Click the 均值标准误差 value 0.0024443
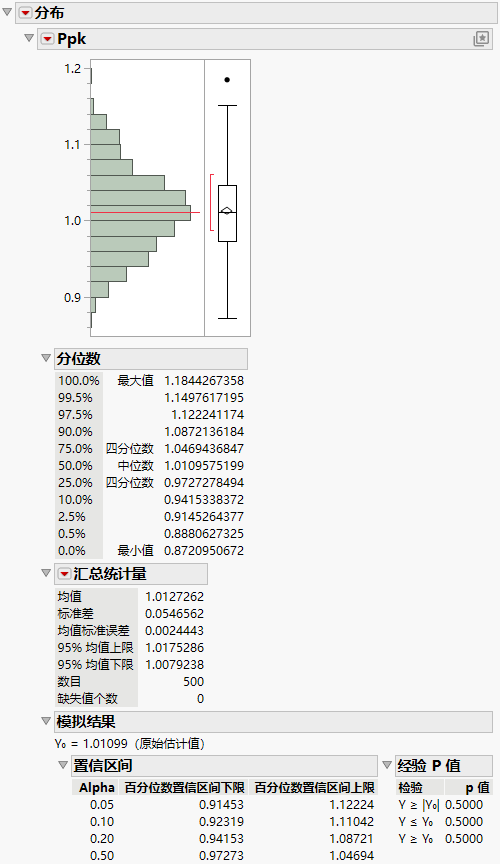Image resolution: width=500 pixels, height=864 pixels. tap(174, 631)
